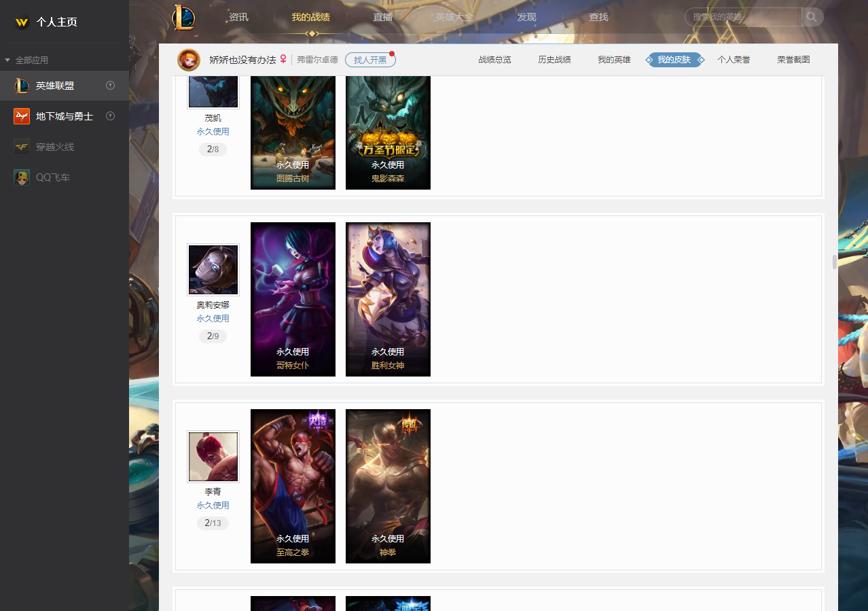
Task: Click the 李青 hero name
Action: point(213,492)
